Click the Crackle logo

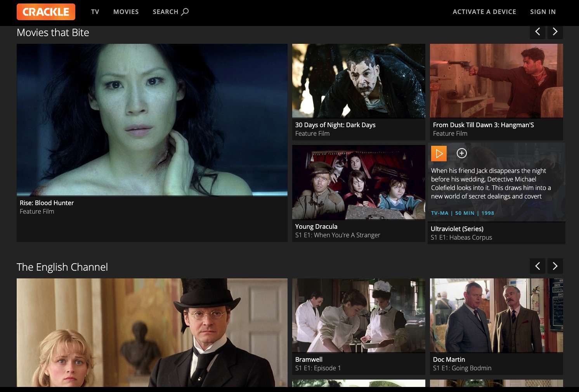pyautogui.click(x=46, y=12)
